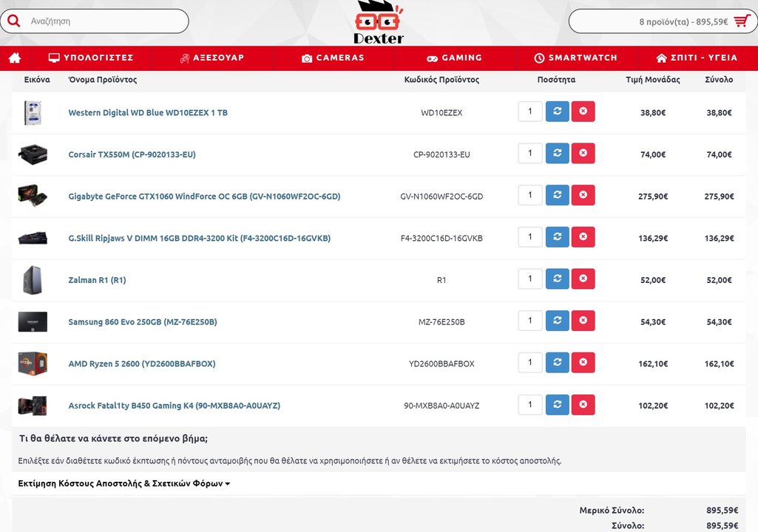Click the Μερικό Σύνολο label
The width and height of the screenshot is (758, 532).
(612, 511)
